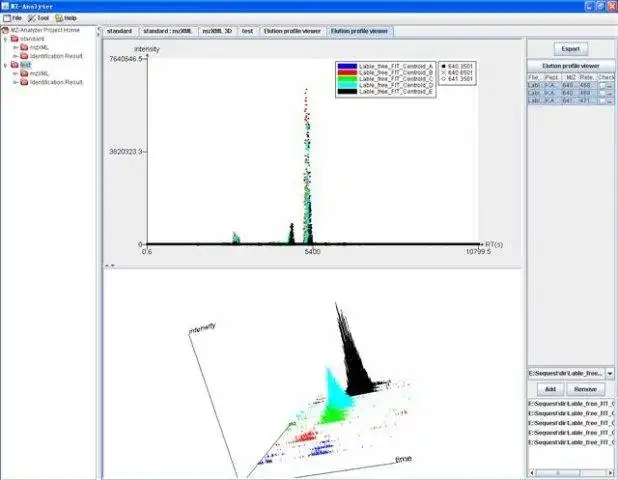Click legend marker entry 640.8501
Image resolution: width=618 pixels, height=480 pixels.
click(x=457, y=73)
